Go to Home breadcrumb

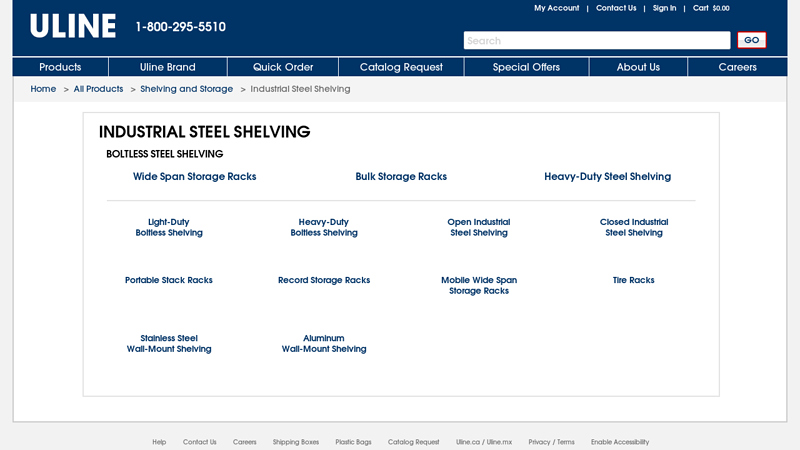[x=43, y=89]
